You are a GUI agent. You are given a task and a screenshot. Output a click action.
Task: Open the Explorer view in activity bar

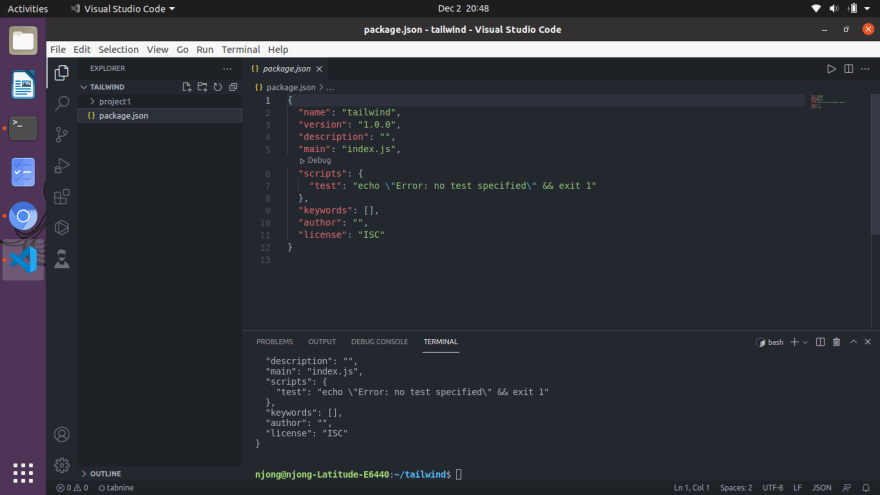click(62, 72)
